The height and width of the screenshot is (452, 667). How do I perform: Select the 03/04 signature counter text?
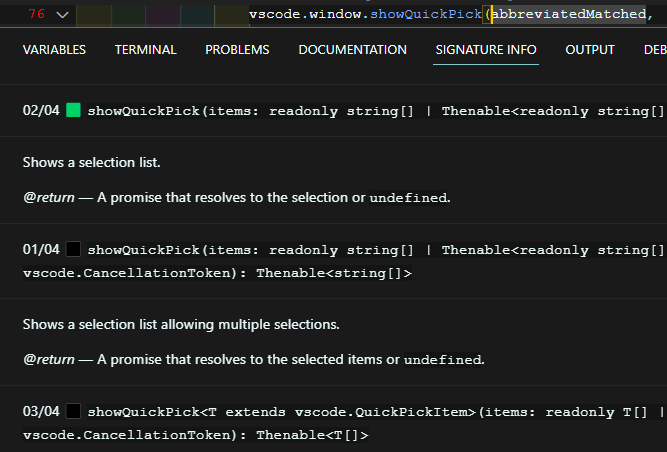coord(41,412)
